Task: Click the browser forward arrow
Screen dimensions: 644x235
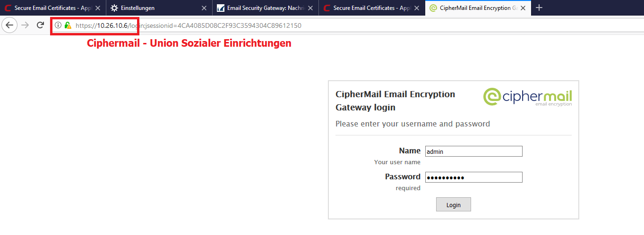Action: 26,25
